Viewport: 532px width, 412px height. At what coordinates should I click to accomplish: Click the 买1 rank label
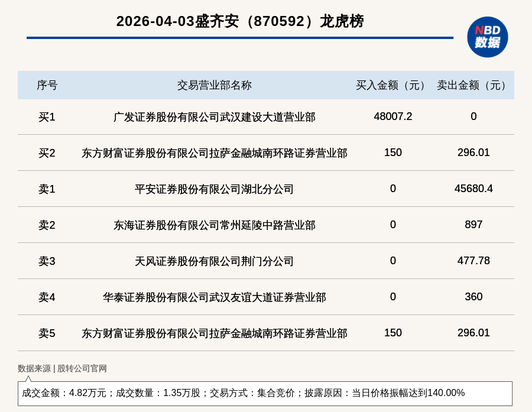pos(47,117)
